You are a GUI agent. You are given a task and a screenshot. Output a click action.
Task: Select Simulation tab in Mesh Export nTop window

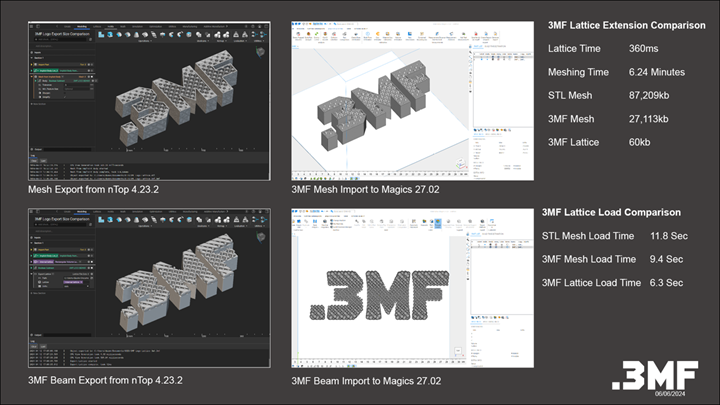click(137, 27)
